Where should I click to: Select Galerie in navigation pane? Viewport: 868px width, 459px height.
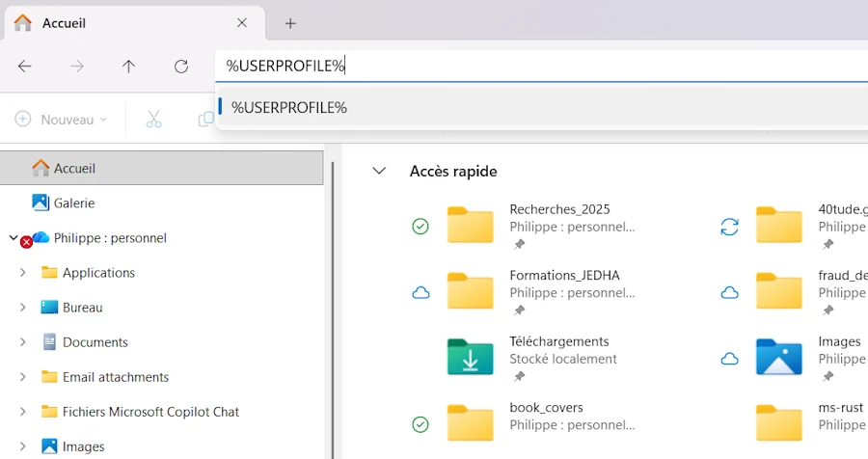[74, 202]
